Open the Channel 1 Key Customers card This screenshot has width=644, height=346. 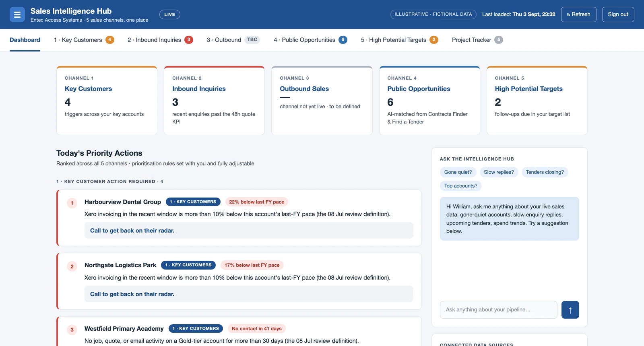(107, 101)
